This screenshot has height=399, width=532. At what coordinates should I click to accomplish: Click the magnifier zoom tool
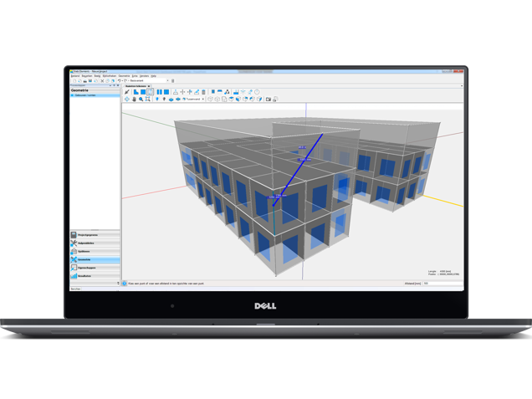tap(141, 99)
